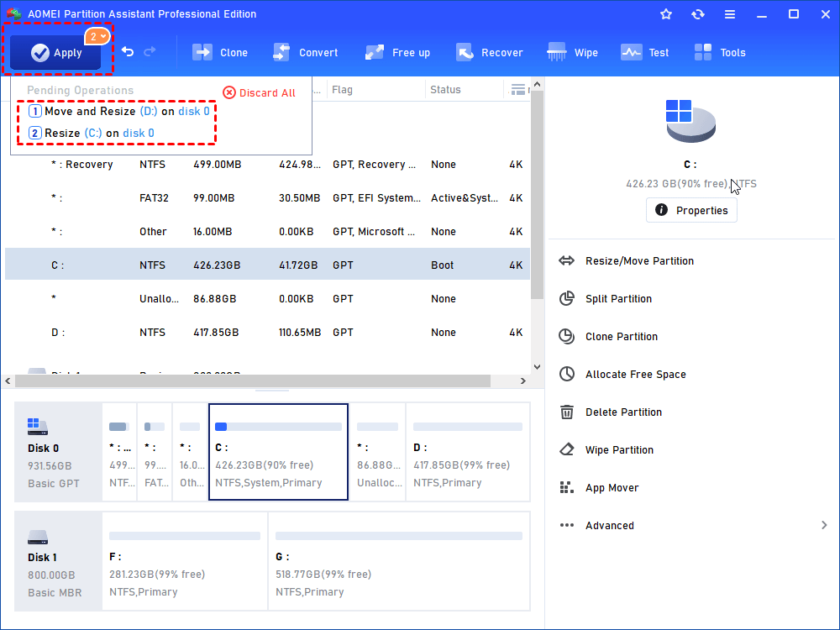Click the Apply button
Image resolution: width=840 pixels, height=630 pixels.
click(x=55, y=52)
